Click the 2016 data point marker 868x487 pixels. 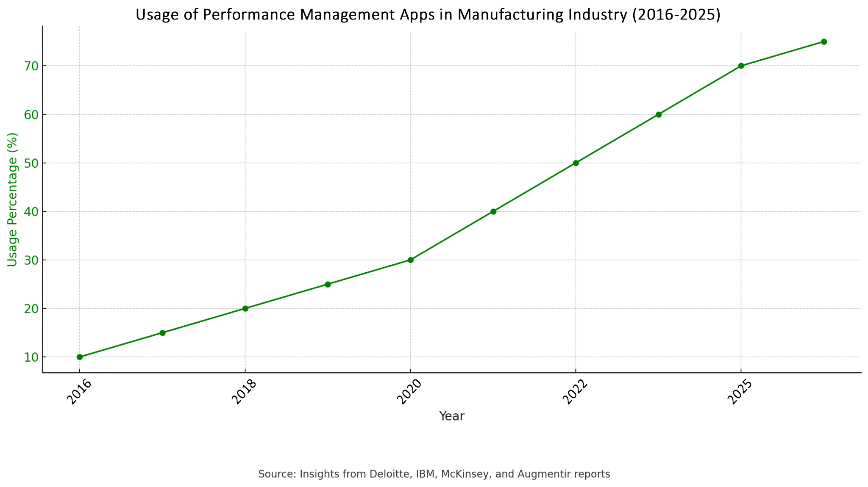80,357
